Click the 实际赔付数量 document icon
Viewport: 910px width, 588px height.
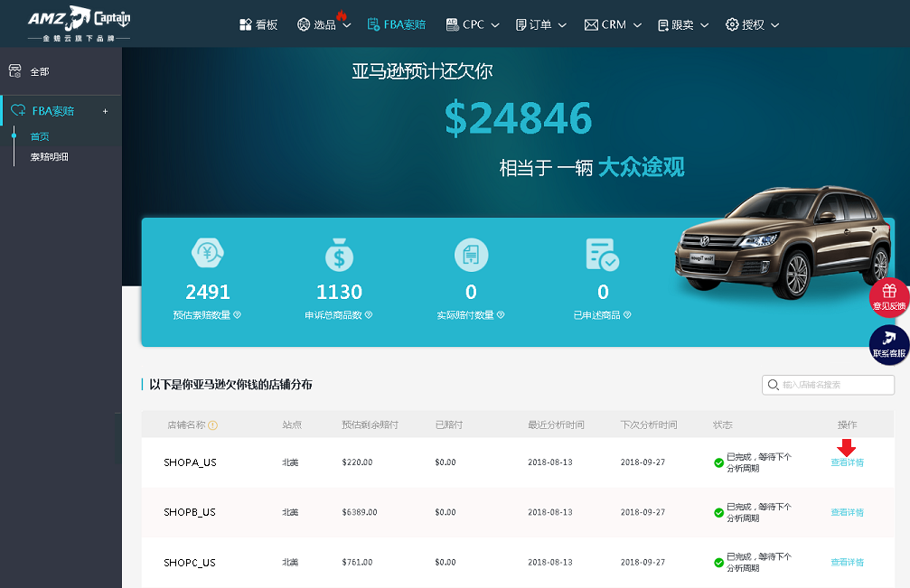click(x=471, y=255)
